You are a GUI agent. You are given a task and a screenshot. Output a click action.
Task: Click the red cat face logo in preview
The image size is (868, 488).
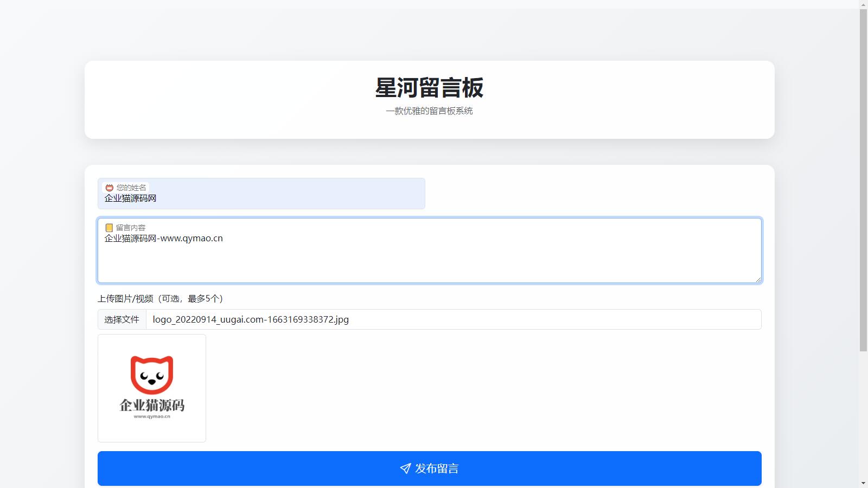tap(152, 375)
